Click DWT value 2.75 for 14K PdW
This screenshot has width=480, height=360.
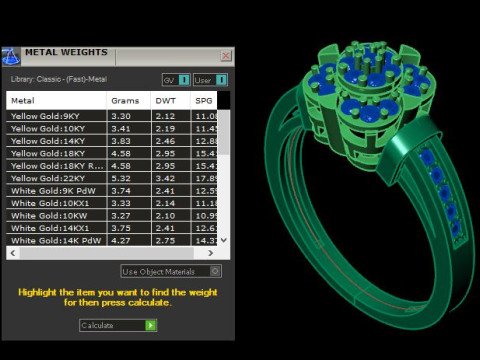165,240
